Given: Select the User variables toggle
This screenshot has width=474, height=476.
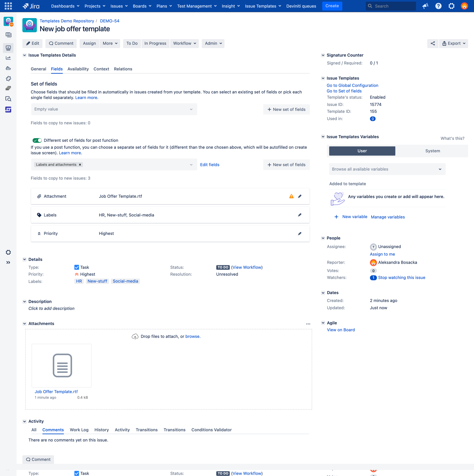Looking at the screenshot, I should click(x=362, y=151).
